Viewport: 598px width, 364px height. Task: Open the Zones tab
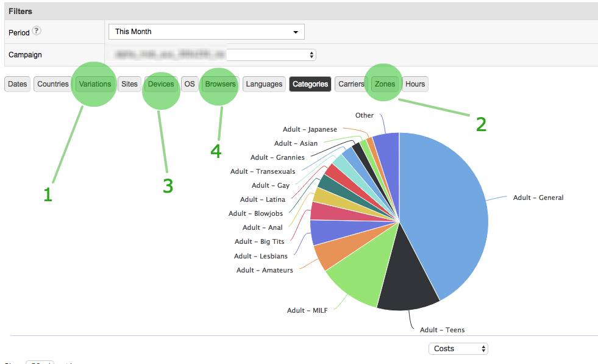click(x=385, y=84)
